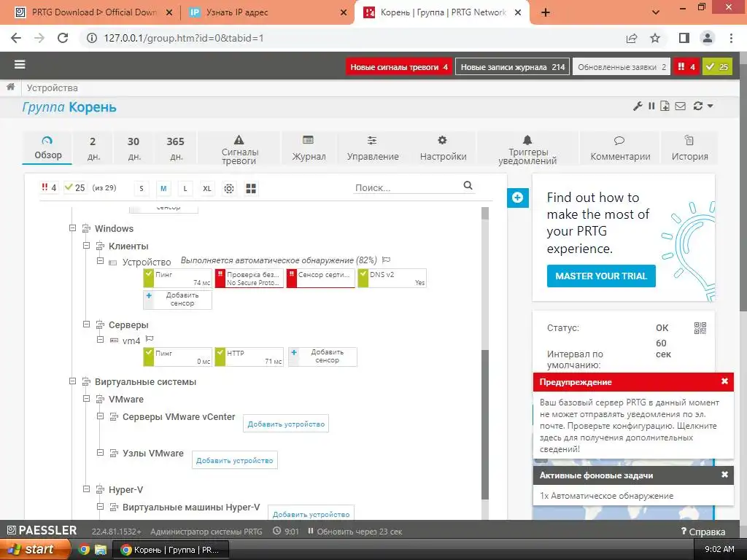Open the Проверка без... red sensor
Viewport: 747px width, 560px height.
(249, 278)
